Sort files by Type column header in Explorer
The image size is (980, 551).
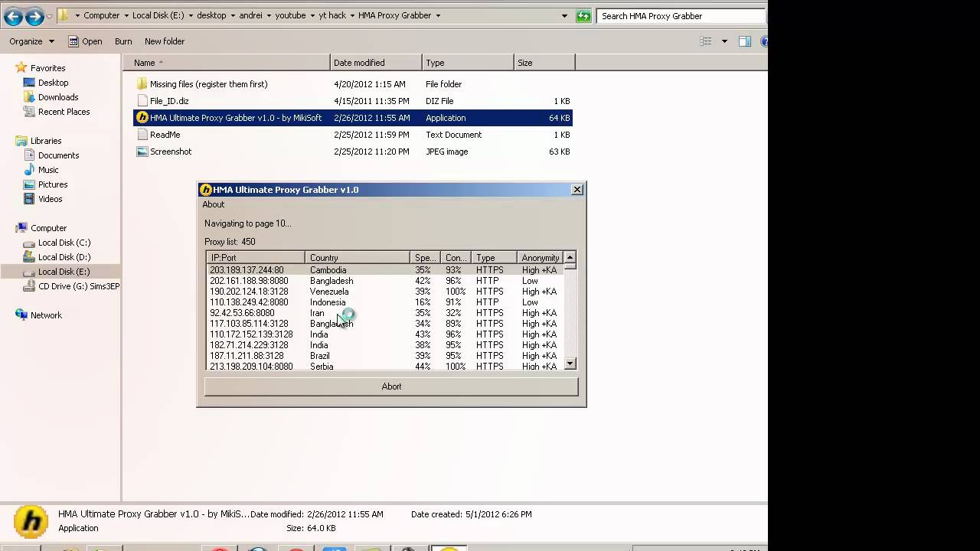[468, 63]
